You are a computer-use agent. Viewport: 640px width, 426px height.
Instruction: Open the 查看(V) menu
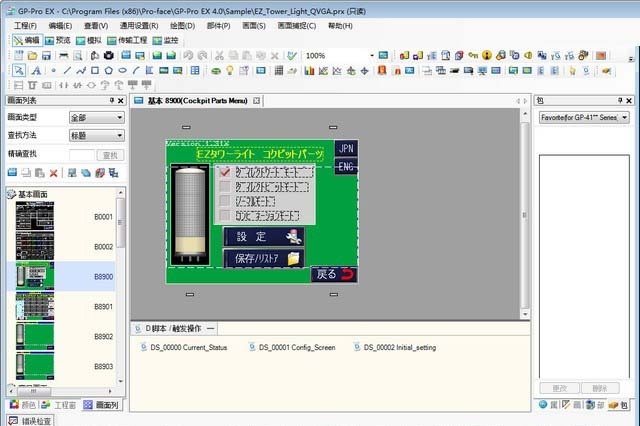tap(96, 26)
